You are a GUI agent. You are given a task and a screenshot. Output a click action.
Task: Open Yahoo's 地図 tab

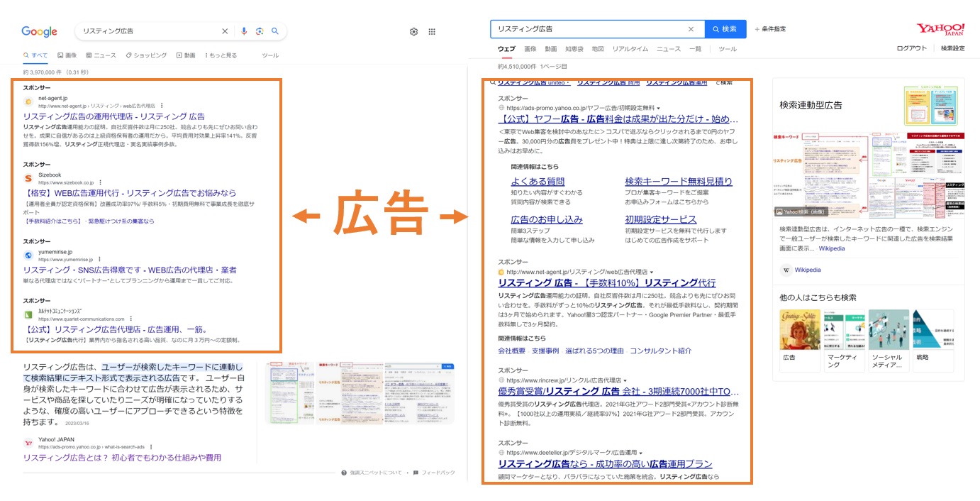[598, 49]
